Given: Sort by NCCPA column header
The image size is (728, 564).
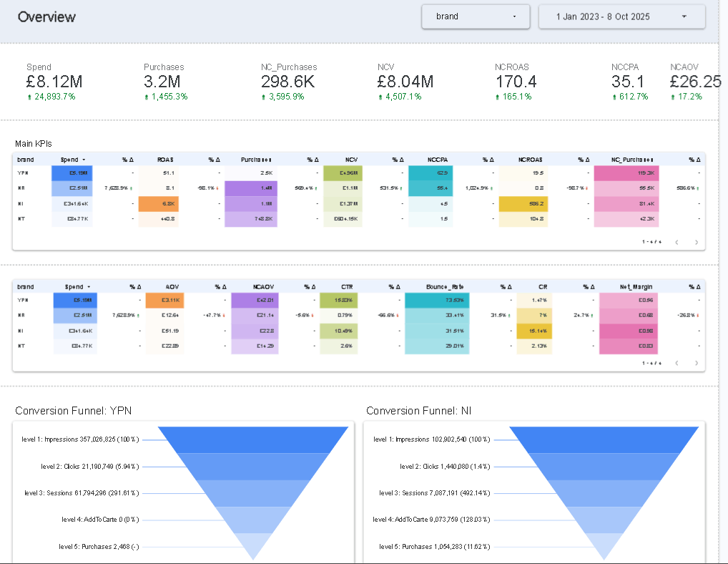Looking at the screenshot, I should point(438,160).
